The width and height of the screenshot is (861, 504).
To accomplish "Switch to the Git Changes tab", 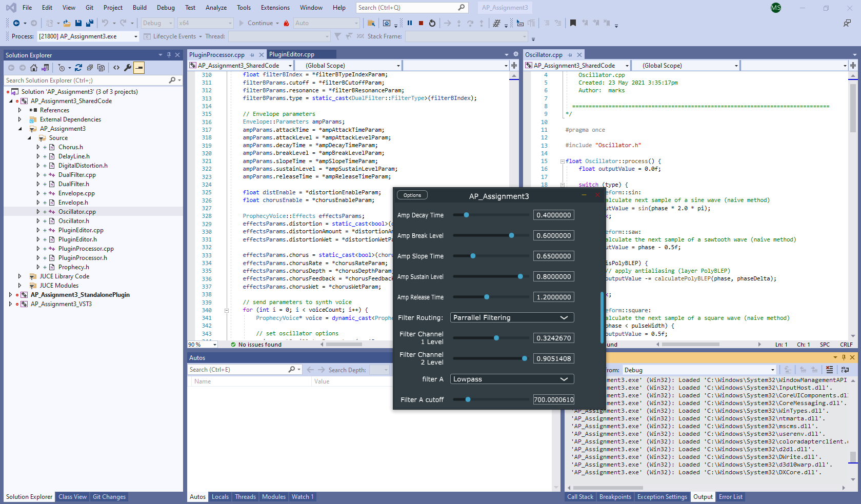I will coord(109,497).
